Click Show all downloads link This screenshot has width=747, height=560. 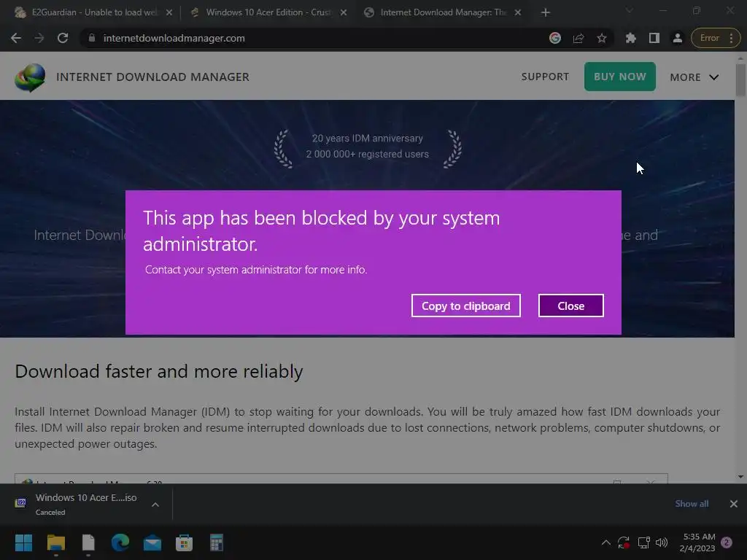(x=692, y=504)
